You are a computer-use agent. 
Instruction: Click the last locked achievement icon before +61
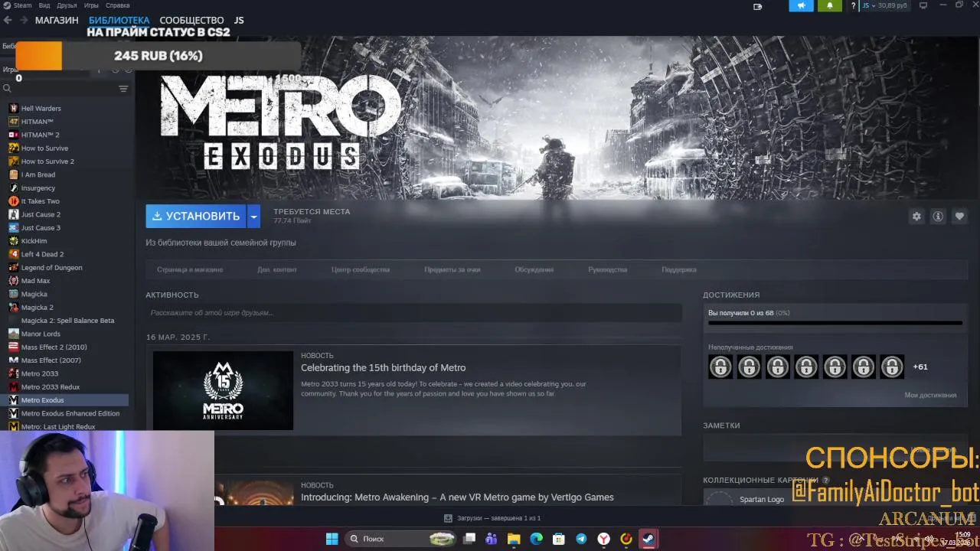pos(892,367)
